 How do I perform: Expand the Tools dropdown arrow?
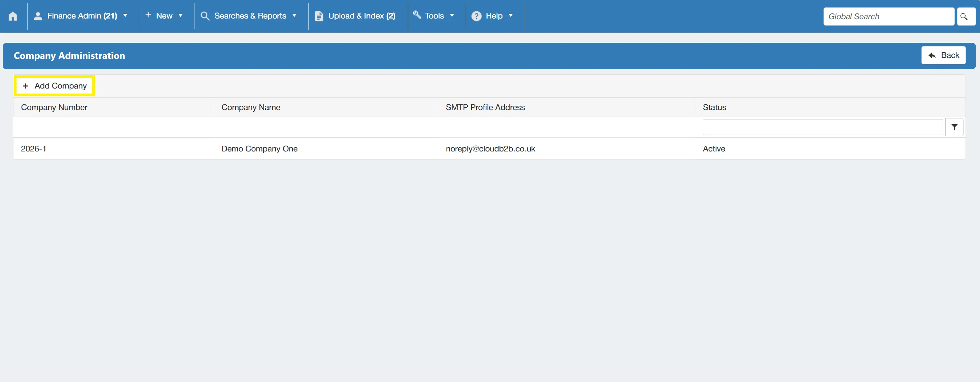(x=452, y=15)
